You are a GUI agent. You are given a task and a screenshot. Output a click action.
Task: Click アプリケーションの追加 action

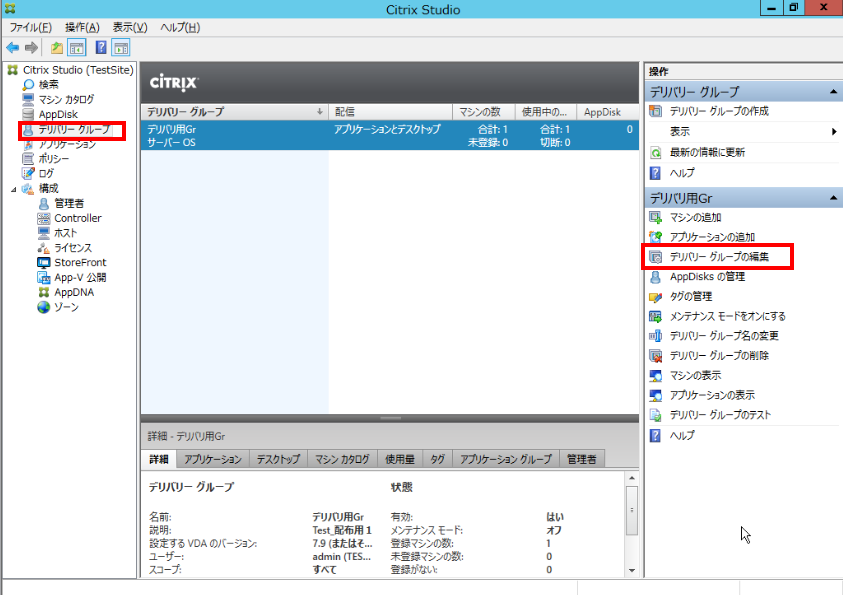tap(712, 237)
